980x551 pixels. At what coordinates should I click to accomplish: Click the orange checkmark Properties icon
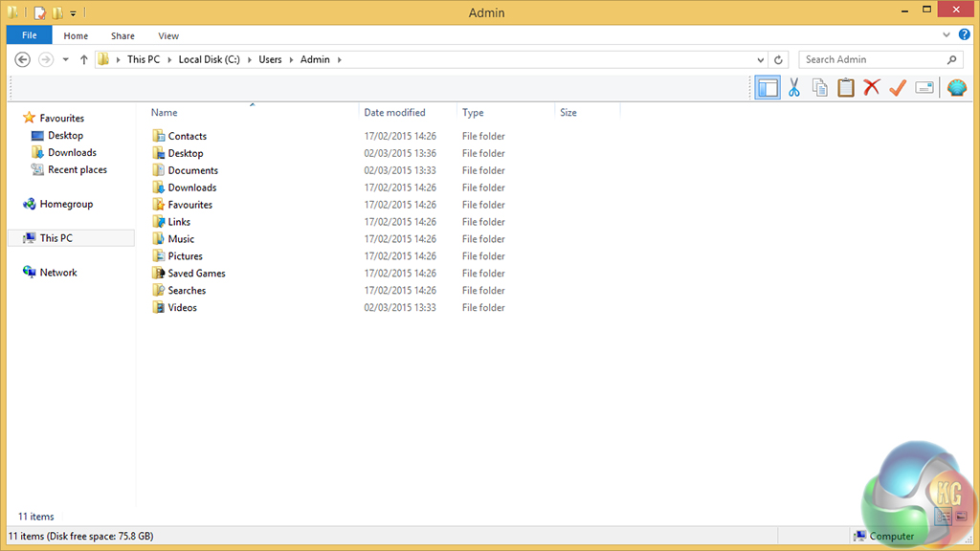(898, 88)
